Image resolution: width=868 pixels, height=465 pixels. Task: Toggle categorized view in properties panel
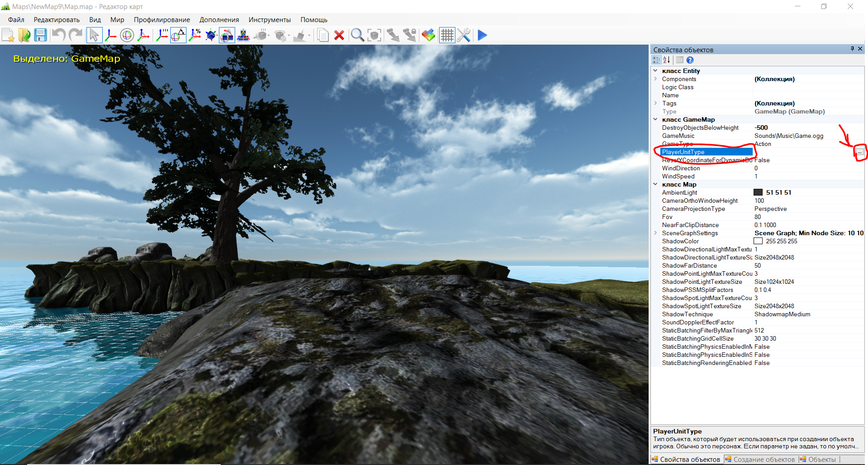click(656, 60)
